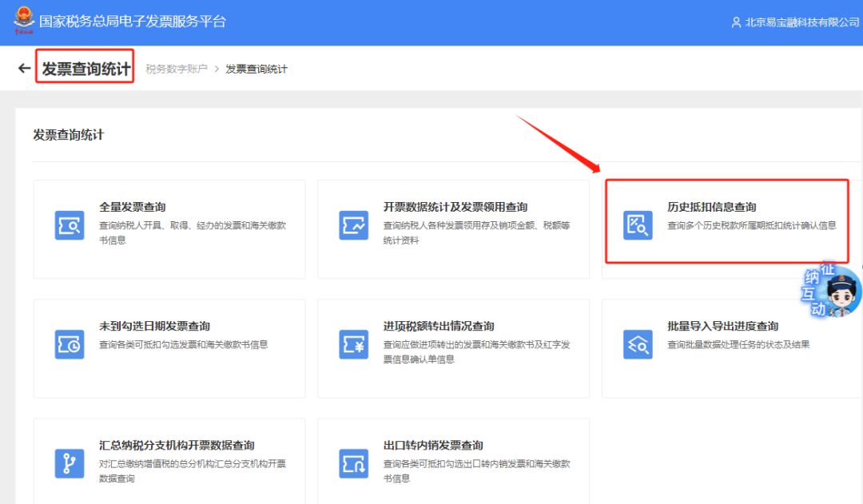The image size is (863, 504).
Task: Click the 批量导入导出进度查询 icon
Action: coord(638,344)
